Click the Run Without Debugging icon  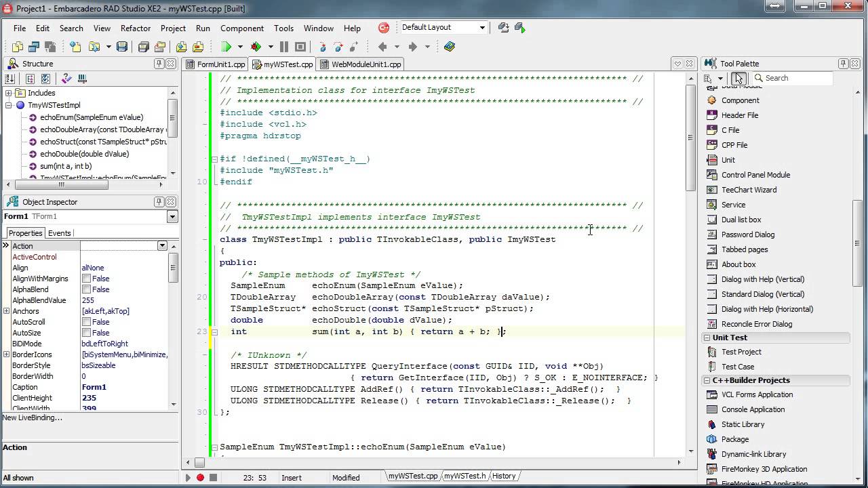pyautogui.click(x=256, y=47)
